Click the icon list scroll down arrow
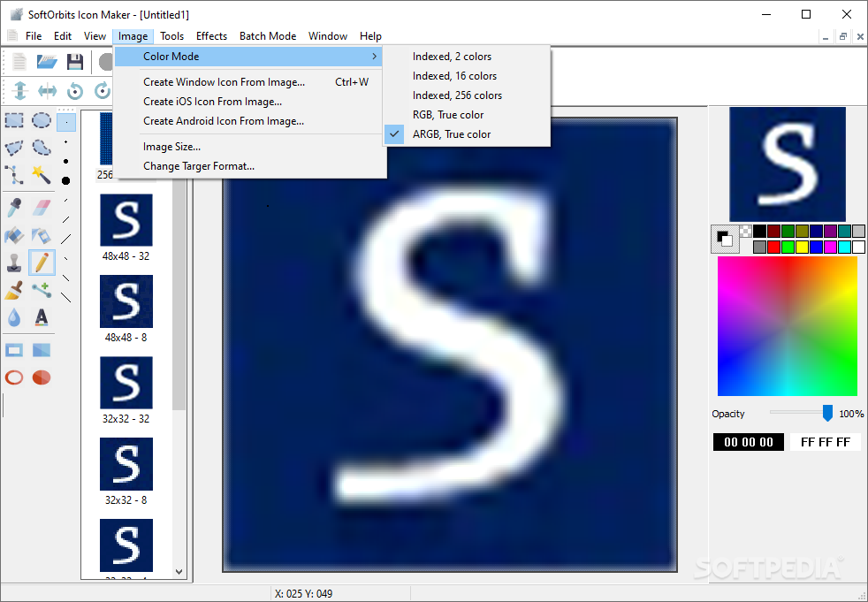 [x=179, y=572]
